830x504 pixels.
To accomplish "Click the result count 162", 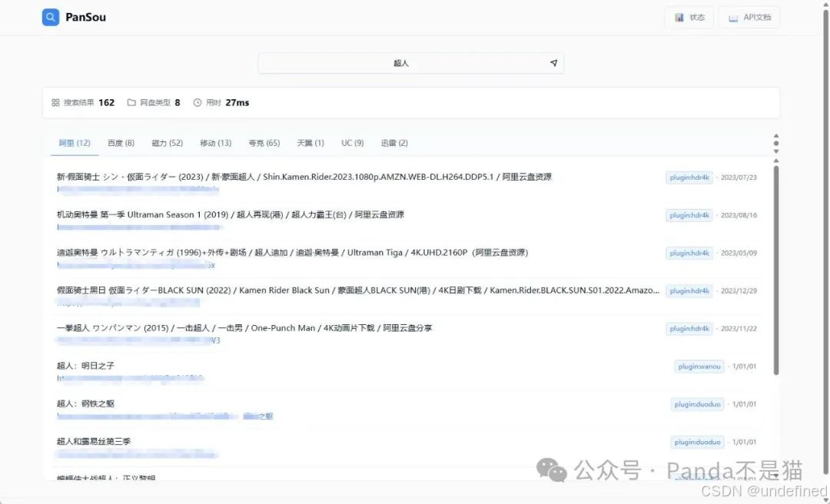I will pyautogui.click(x=106, y=103).
